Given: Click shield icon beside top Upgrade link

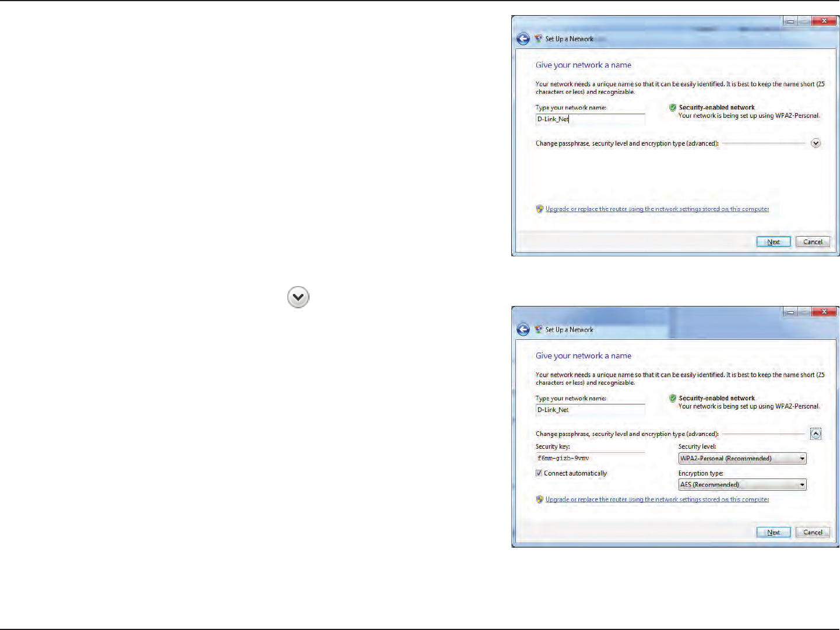Looking at the screenshot, I should [x=540, y=209].
